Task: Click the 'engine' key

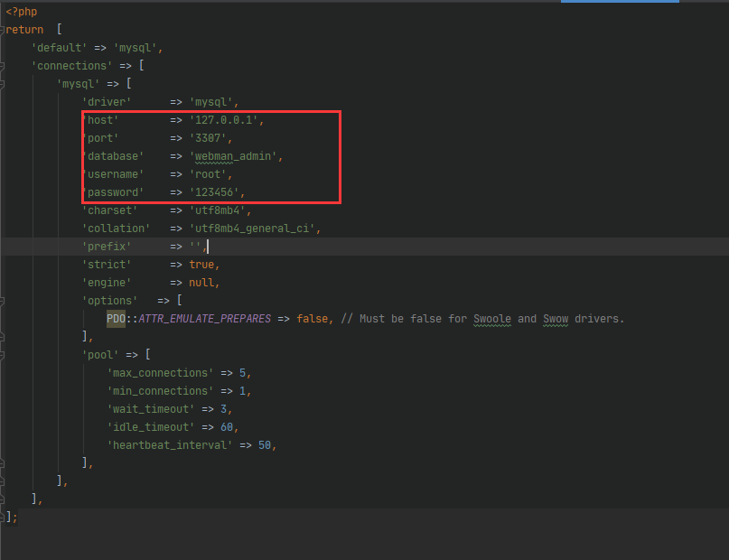Action: click(x=107, y=283)
